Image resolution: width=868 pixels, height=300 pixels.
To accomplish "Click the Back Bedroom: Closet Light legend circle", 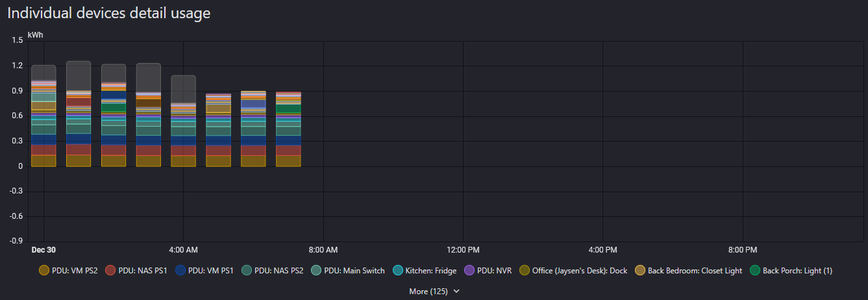I will tap(640, 270).
